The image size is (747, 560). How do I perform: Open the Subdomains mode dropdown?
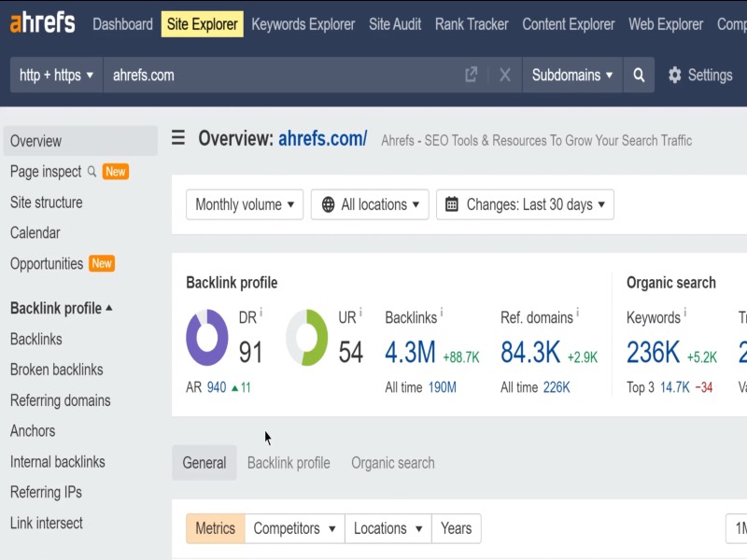[x=572, y=75]
